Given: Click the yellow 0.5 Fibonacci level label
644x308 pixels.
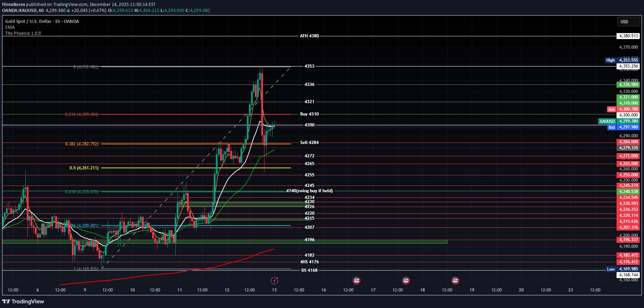Looking at the screenshot, I should click(x=84, y=168).
